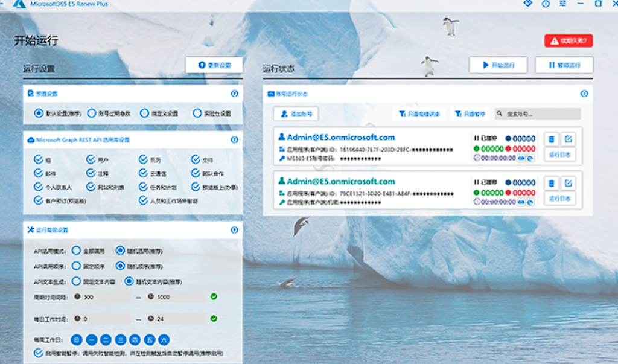This screenshot has height=364, width=618.
Task: Open the help icon in 账号运行状态 header
Action: pos(583,94)
